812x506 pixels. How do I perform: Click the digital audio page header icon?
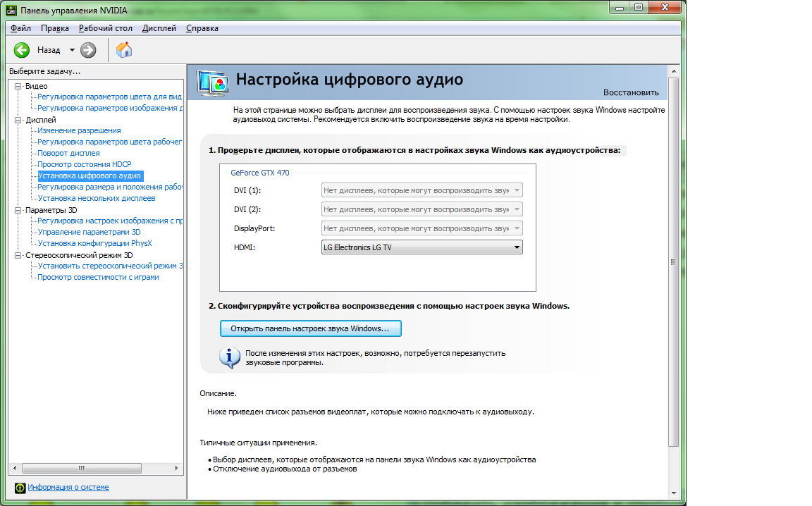click(x=212, y=83)
